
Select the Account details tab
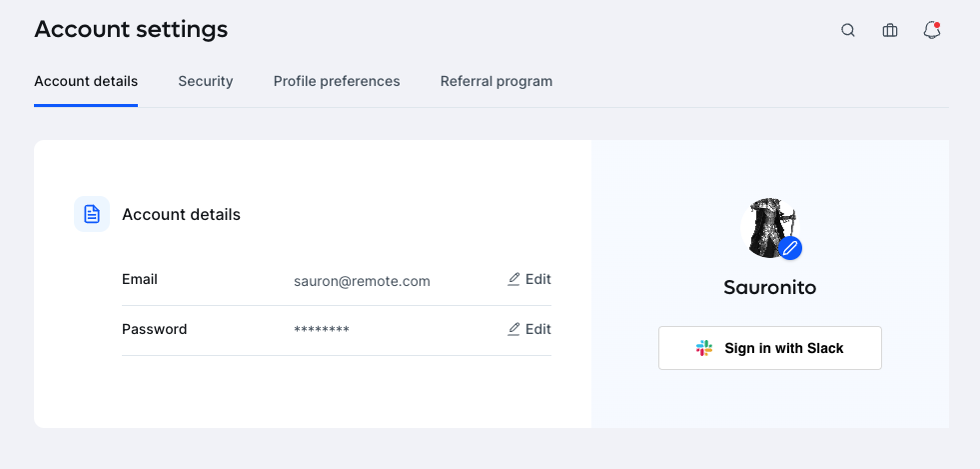pos(86,81)
